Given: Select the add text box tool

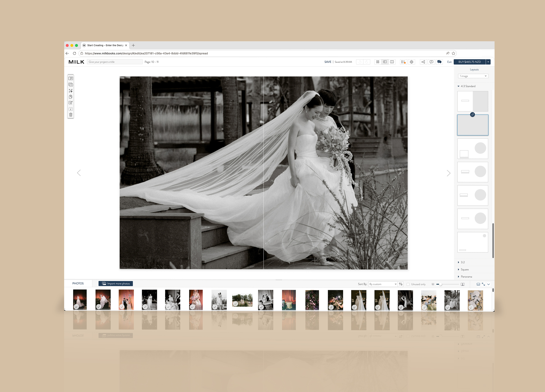Looking at the screenshot, I should click(x=71, y=79).
